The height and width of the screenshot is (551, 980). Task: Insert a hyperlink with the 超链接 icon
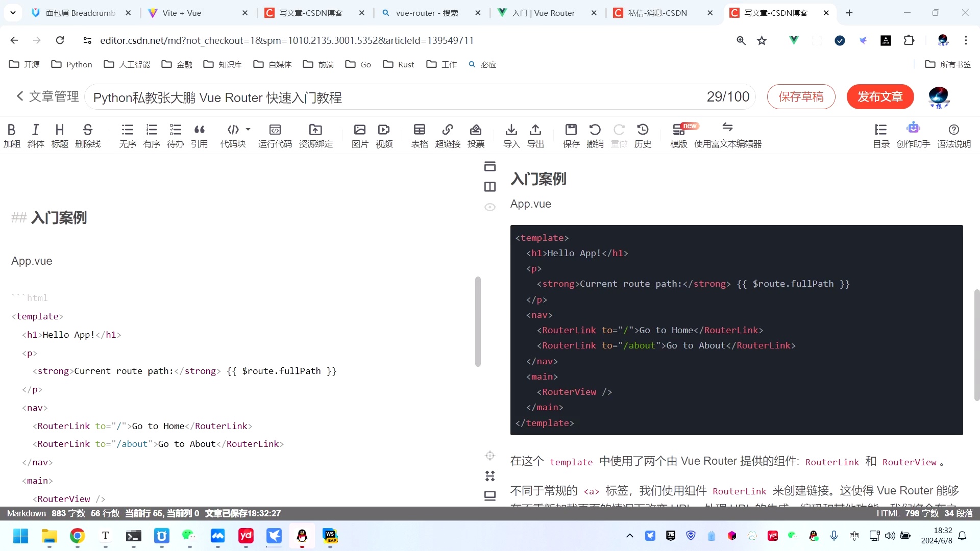448,134
